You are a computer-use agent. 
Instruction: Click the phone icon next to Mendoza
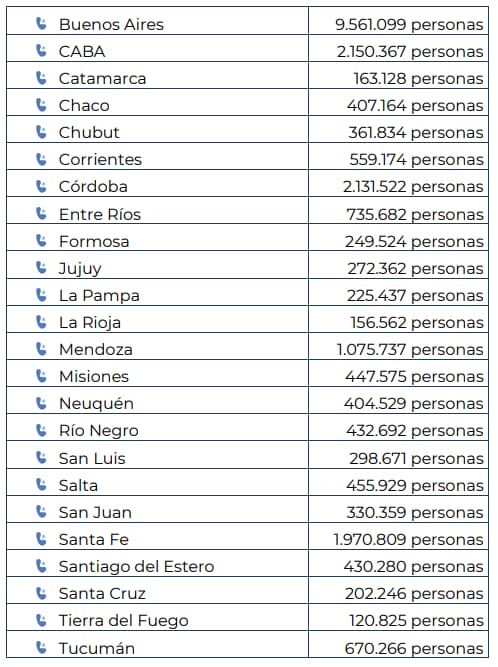(41, 349)
